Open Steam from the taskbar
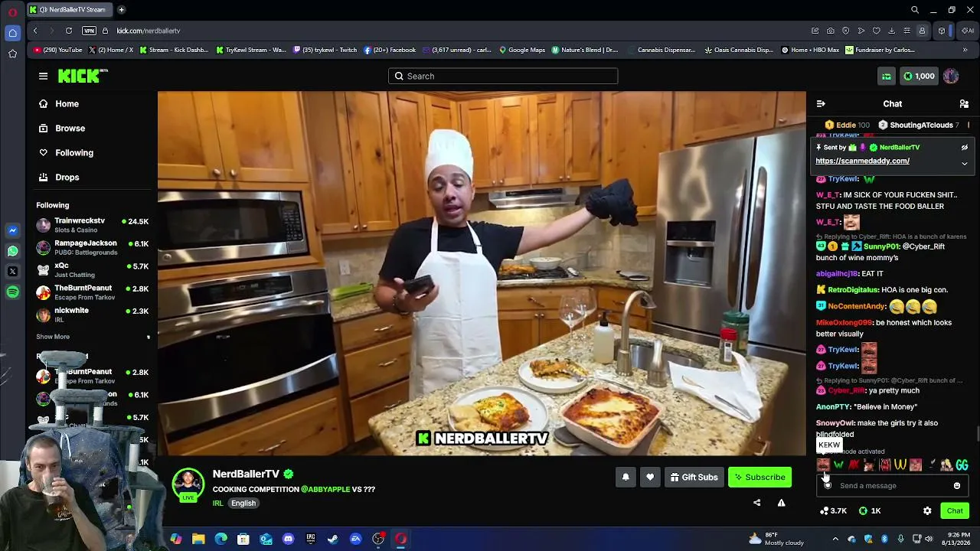The width and height of the screenshot is (980, 551). (333, 539)
